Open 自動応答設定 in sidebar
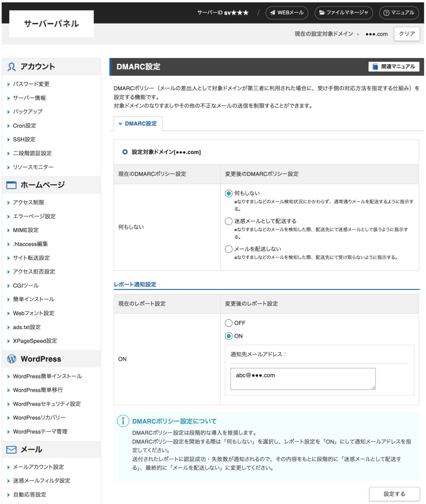 click(30, 495)
